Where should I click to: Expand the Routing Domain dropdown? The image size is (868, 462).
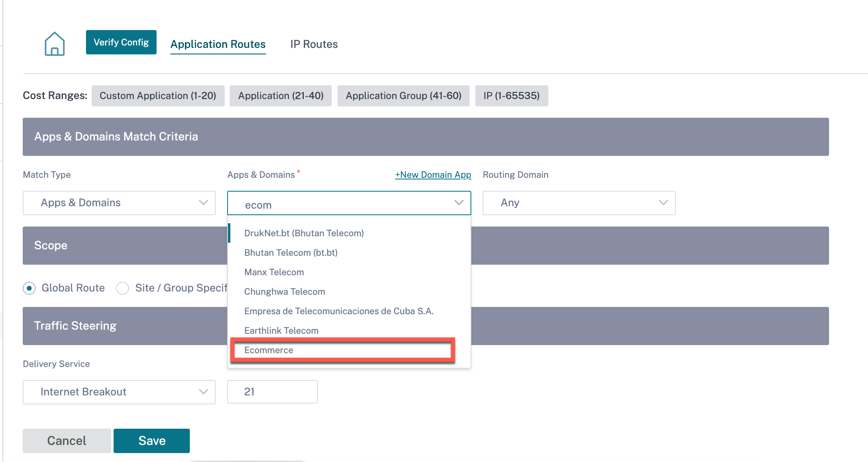pos(579,203)
